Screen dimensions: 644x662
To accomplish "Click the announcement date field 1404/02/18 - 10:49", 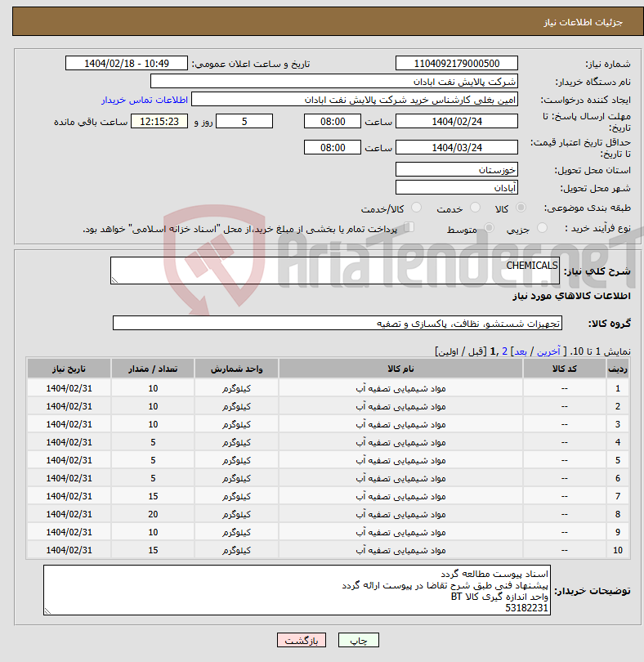I will coord(126,63).
